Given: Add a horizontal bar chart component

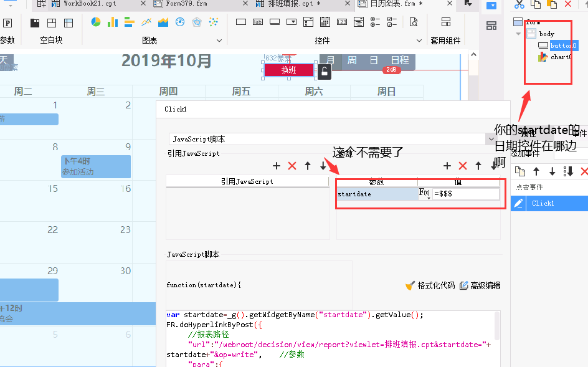Looking at the screenshot, I should point(130,22).
